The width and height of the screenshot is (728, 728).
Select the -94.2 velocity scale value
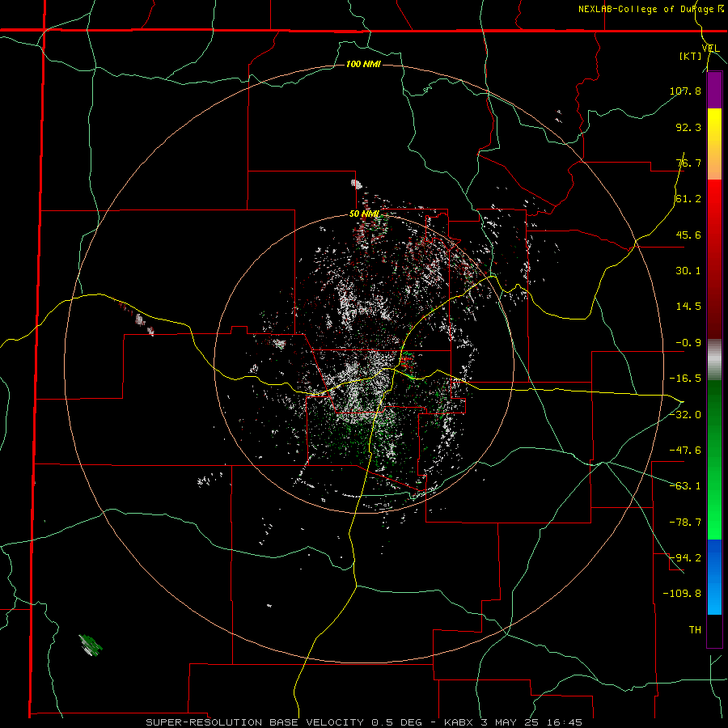pos(685,558)
